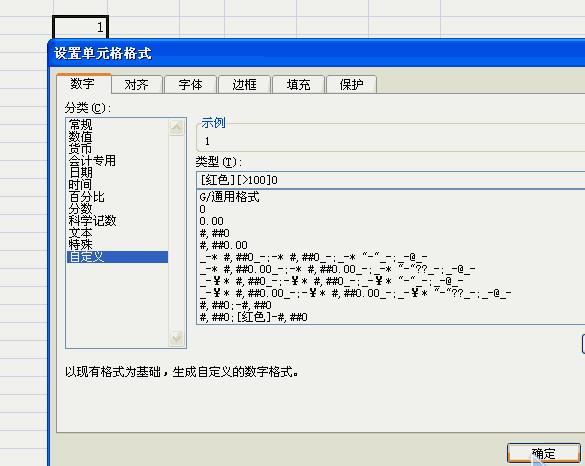The image size is (585, 466).
Task: Choose the #,##0;[红色]-#,##0 format entry
Action: (x=391, y=317)
